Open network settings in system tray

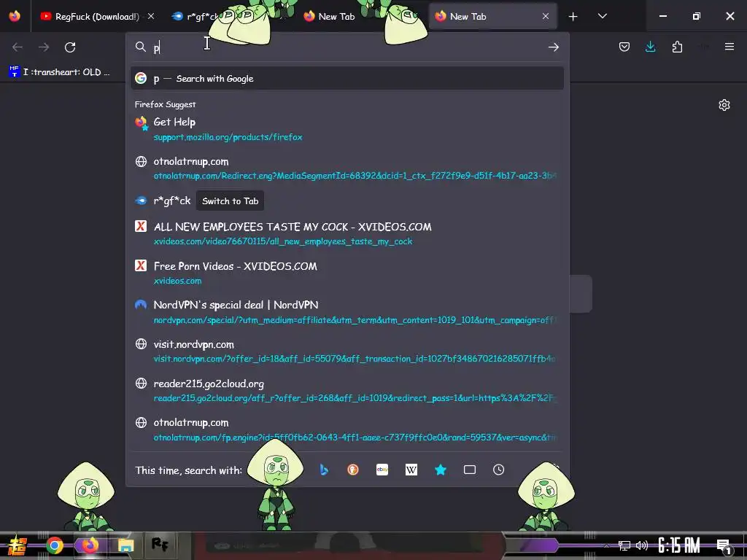click(x=624, y=545)
